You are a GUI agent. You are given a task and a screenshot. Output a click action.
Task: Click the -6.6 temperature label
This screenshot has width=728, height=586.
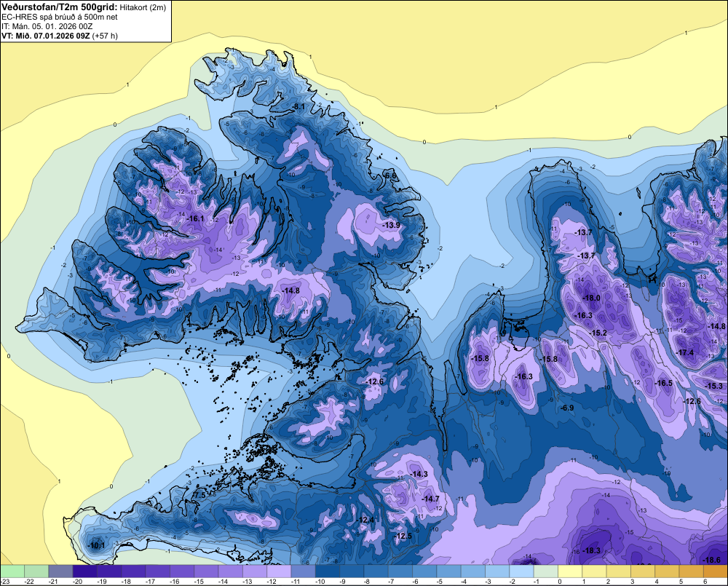tap(391, 175)
